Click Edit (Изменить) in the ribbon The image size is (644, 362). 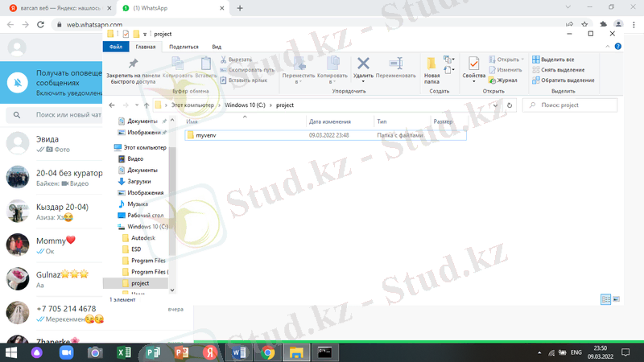click(x=506, y=70)
